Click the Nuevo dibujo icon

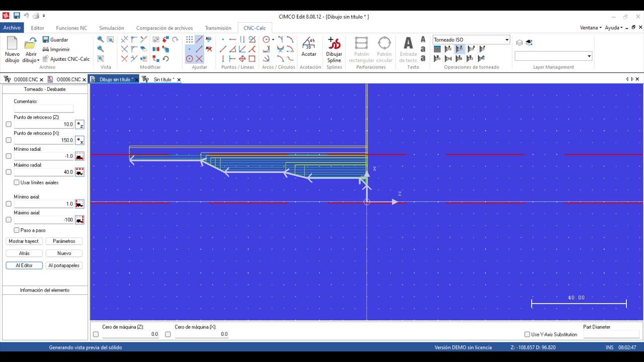point(12,43)
